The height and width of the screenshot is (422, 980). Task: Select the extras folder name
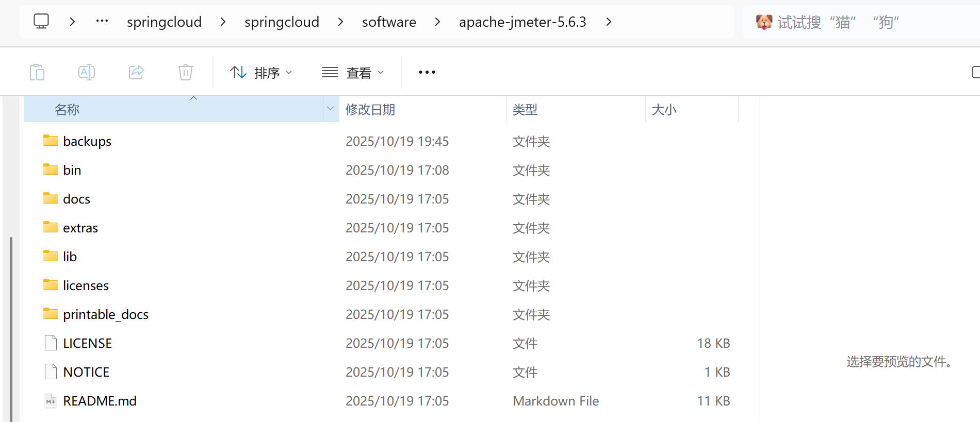pos(80,228)
